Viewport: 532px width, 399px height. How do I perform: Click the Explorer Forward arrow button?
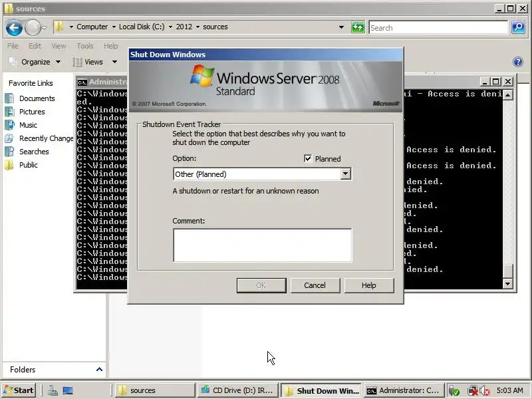point(33,27)
